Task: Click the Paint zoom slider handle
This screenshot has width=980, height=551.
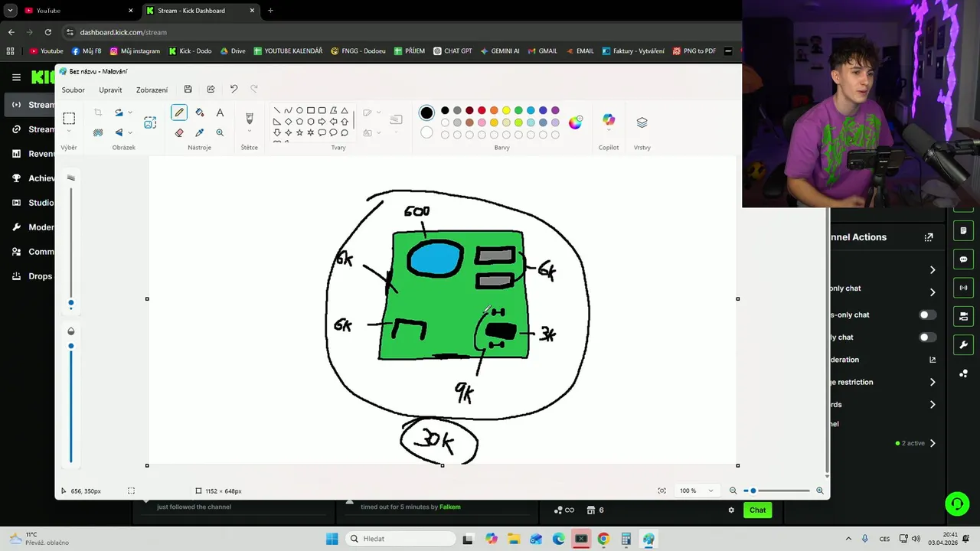Action: point(753,491)
